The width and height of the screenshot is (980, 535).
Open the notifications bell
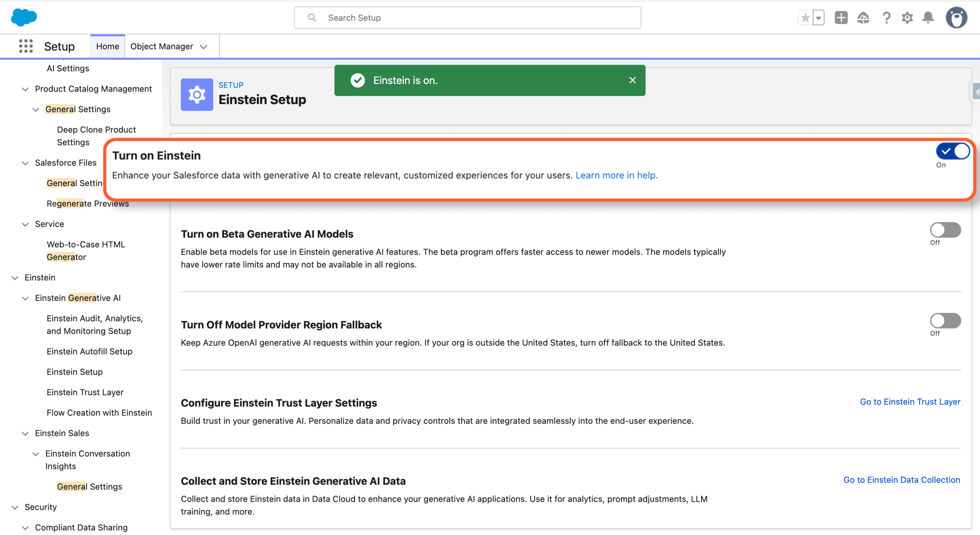coord(928,18)
